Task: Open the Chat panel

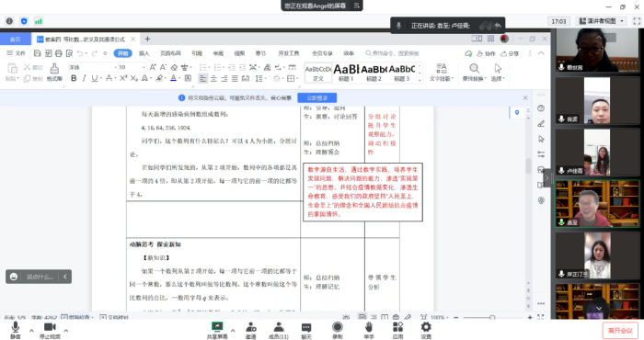Action: click(x=306, y=331)
